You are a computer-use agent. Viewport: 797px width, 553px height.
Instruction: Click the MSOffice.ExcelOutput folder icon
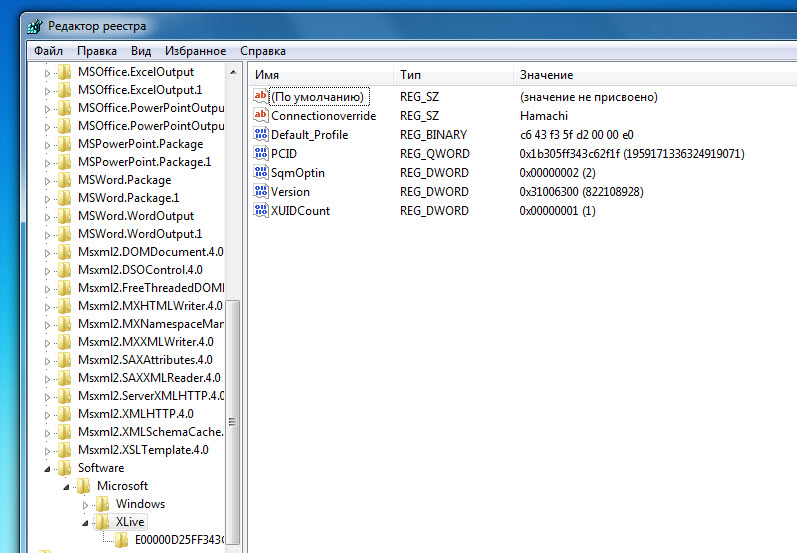pos(65,72)
